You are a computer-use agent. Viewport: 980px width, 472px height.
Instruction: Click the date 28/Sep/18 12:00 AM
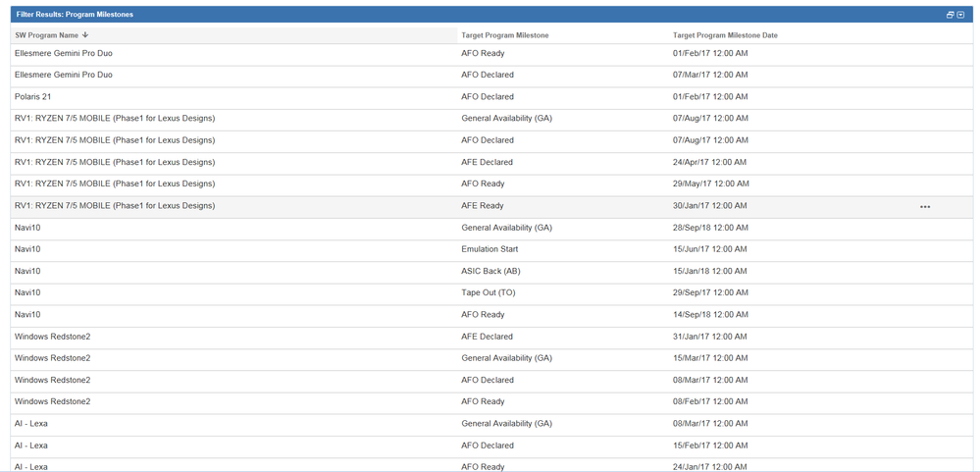710,228
